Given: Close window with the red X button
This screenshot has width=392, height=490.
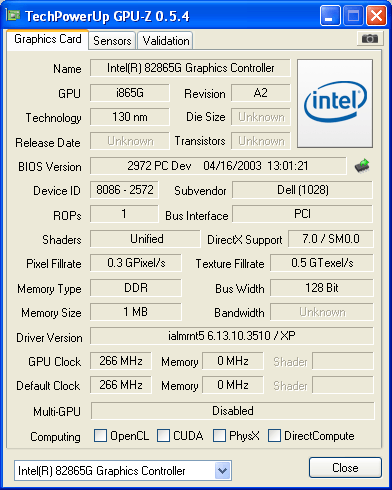Looking at the screenshot, I should 376,16.
